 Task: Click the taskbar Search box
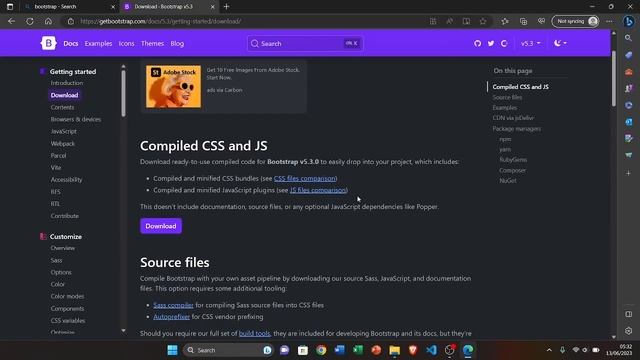228,350
